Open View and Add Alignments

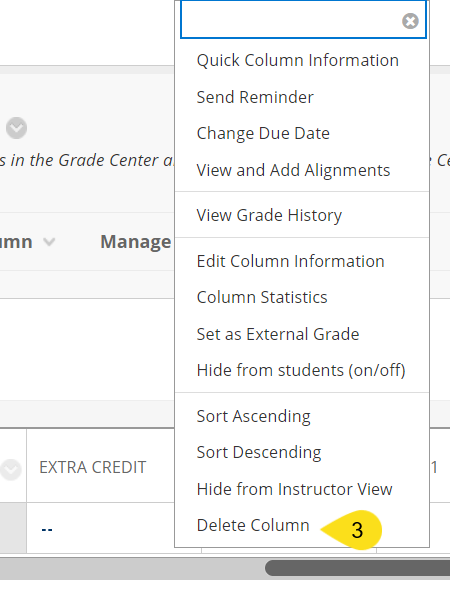point(293,170)
